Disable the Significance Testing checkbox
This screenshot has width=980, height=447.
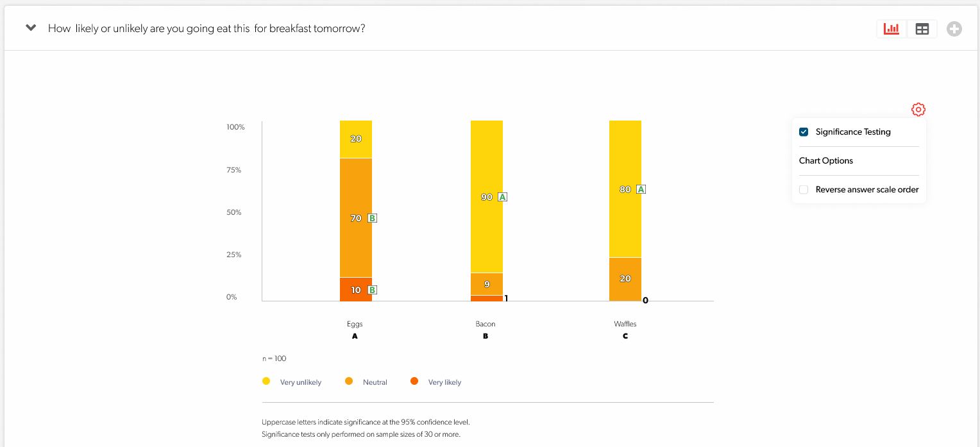(804, 132)
